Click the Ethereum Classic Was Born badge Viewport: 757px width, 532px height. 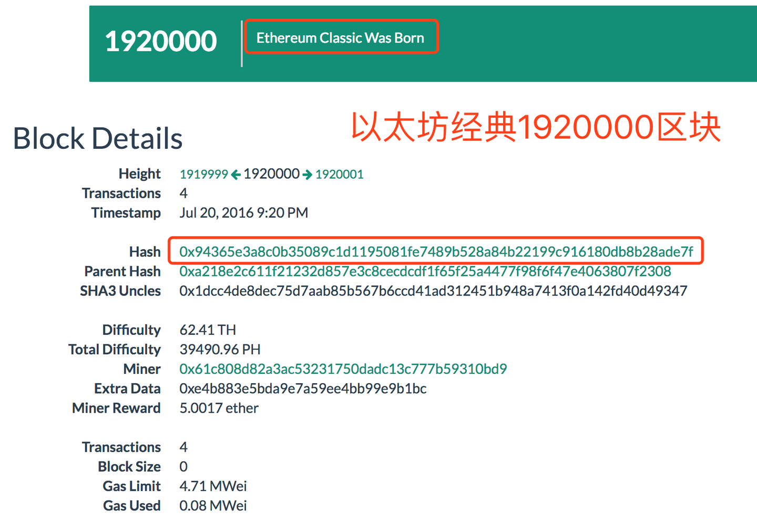click(x=341, y=37)
